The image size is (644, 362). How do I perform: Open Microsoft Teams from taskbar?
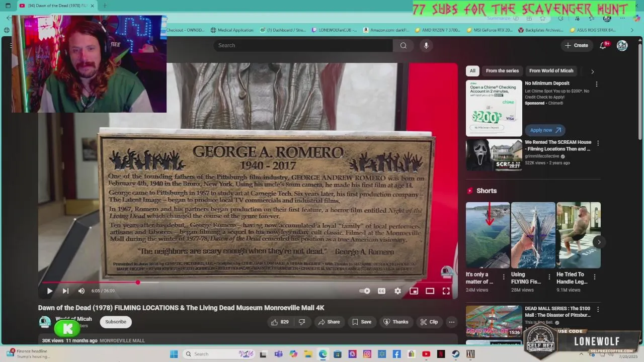tap(278, 354)
